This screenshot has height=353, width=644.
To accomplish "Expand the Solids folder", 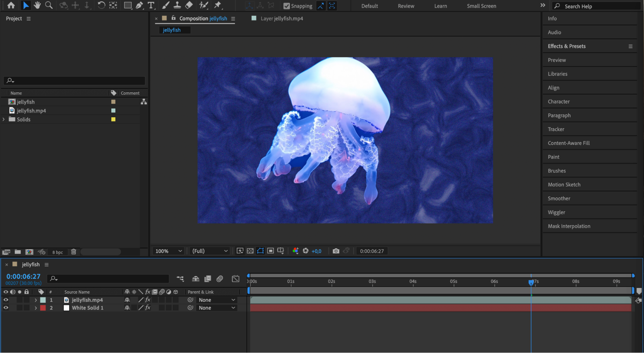I will click(4, 119).
